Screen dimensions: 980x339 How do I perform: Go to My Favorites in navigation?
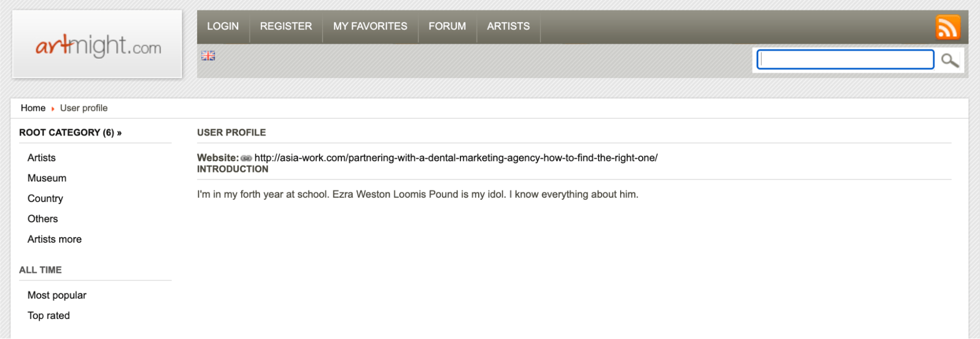tap(370, 26)
